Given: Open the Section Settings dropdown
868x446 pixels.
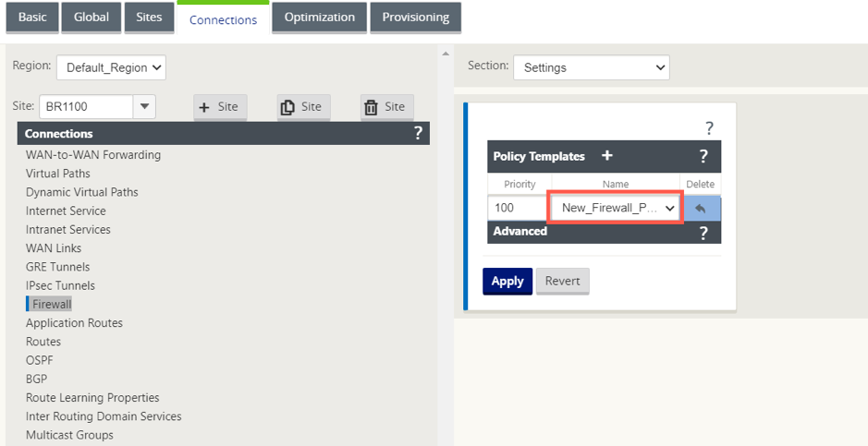Looking at the screenshot, I should point(592,67).
